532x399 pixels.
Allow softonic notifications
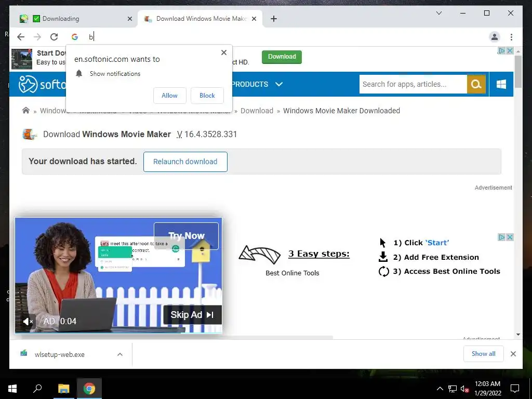tap(170, 96)
